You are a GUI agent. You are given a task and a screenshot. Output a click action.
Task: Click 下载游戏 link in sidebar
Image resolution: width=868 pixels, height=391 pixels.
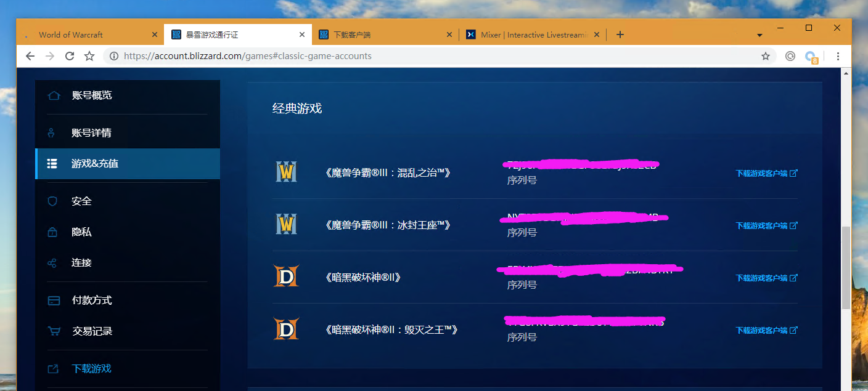pos(91,369)
